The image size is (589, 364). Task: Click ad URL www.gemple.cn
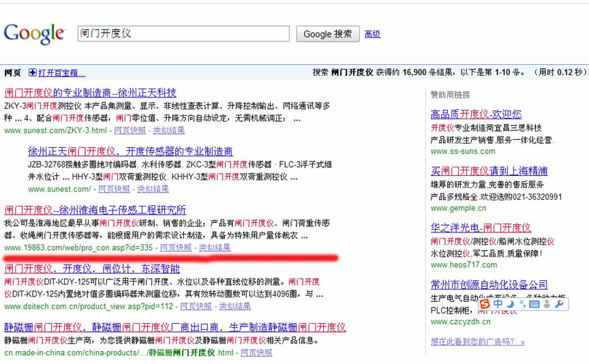[x=458, y=208]
